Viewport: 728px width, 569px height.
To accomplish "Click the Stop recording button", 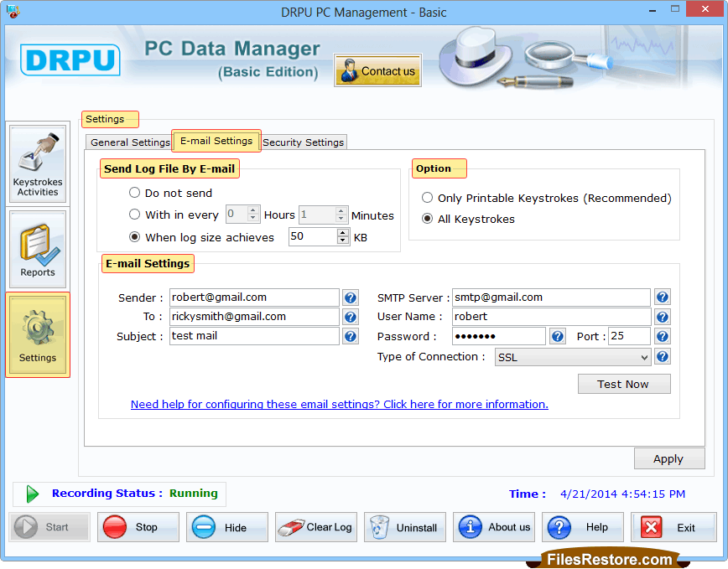I will (x=138, y=527).
